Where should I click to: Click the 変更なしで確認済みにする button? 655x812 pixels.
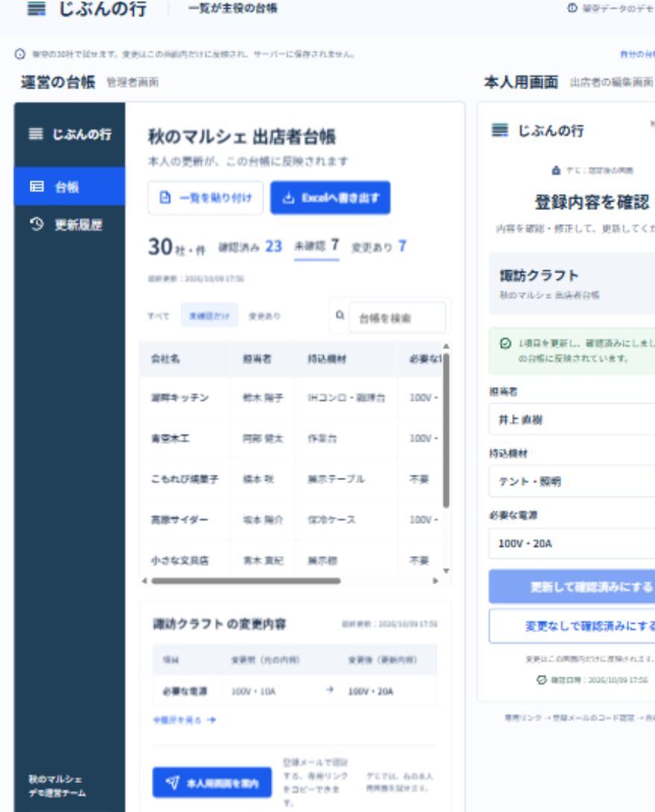[572, 626]
